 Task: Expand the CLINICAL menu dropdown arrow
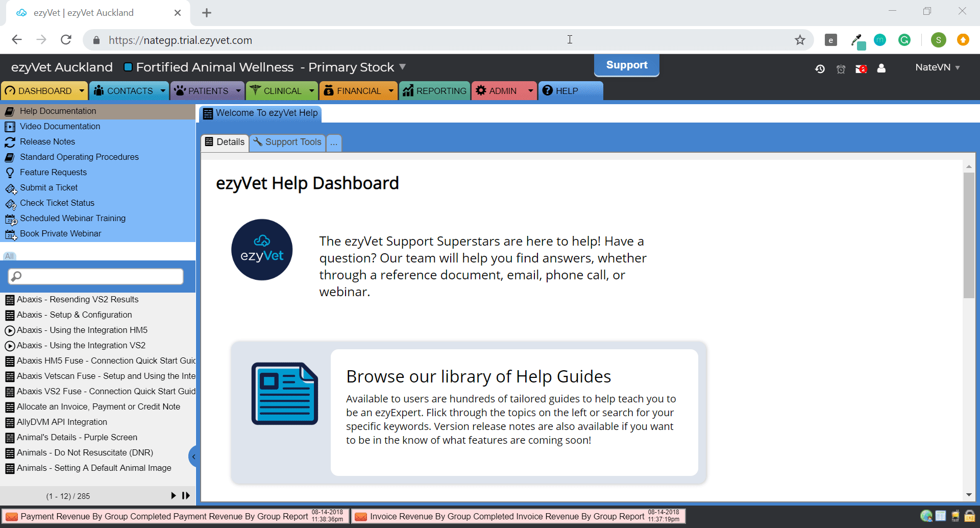[311, 91]
